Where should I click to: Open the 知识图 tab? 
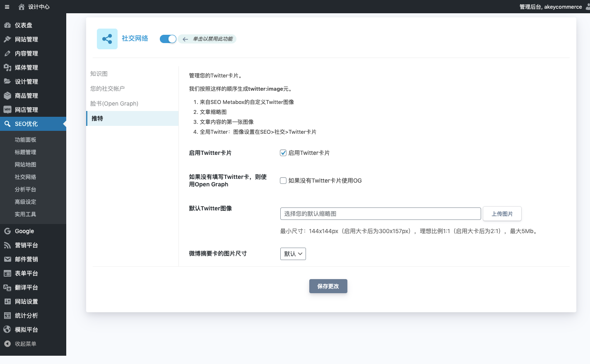point(99,74)
